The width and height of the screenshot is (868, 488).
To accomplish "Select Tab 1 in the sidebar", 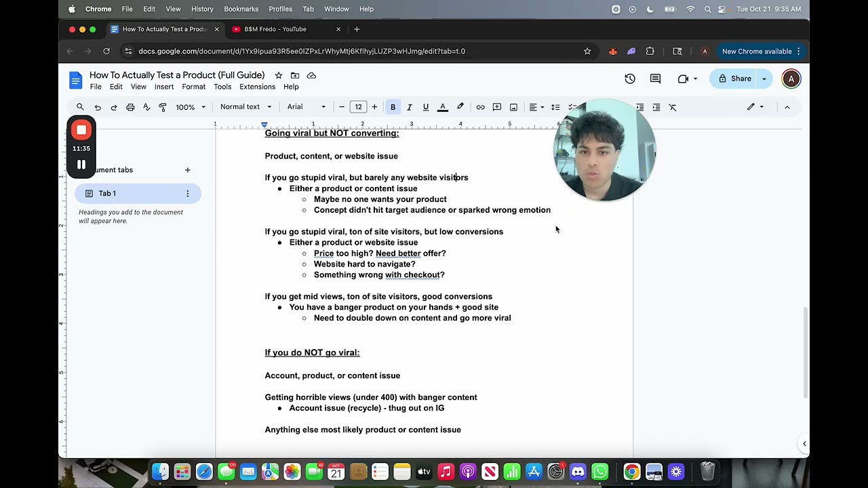I will pyautogui.click(x=138, y=193).
